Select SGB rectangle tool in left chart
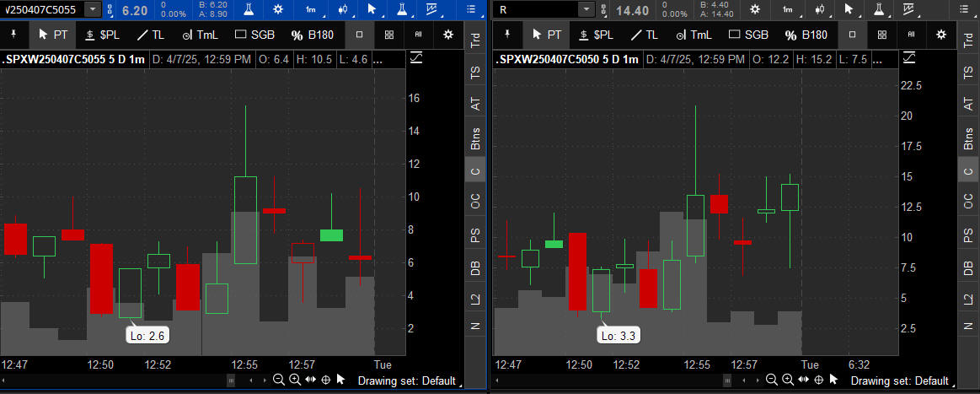Image resolution: width=980 pixels, height=394 pixels. (x=255, y=35)
